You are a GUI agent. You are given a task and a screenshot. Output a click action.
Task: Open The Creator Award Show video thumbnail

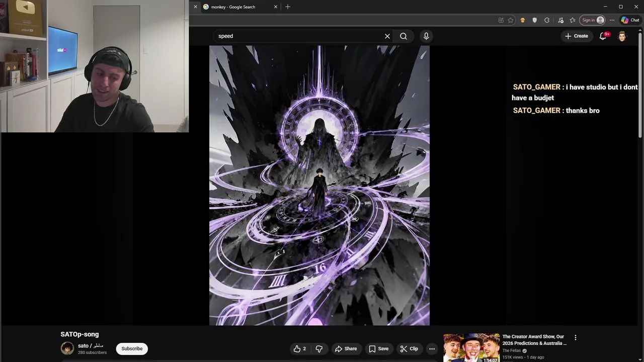471,347
